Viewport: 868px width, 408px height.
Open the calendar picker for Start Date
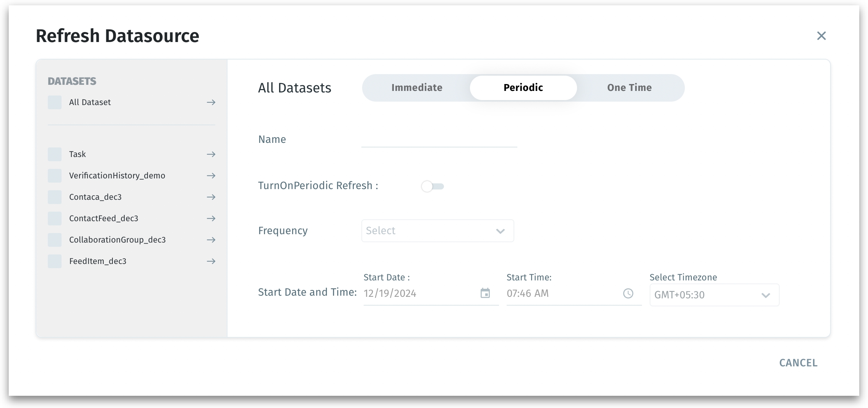(485, 293)
